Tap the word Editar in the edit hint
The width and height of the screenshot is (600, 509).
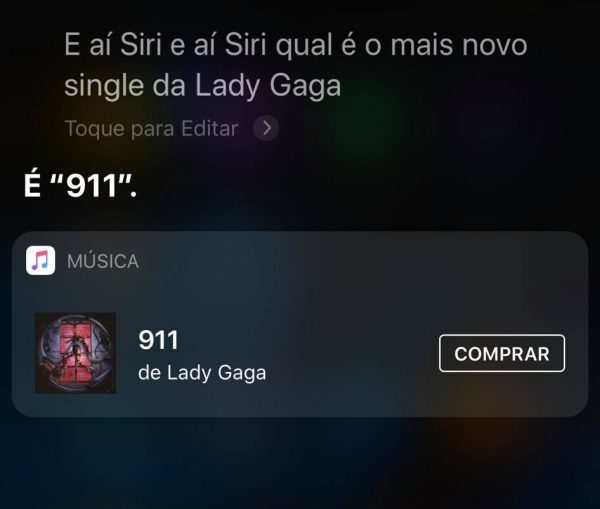coord(210,128)
